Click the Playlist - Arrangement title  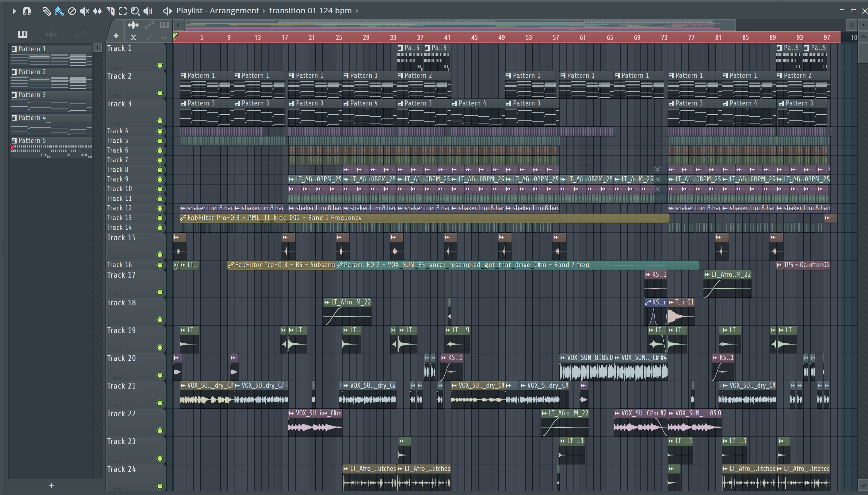pyautogui.click(x=218, y=11)
